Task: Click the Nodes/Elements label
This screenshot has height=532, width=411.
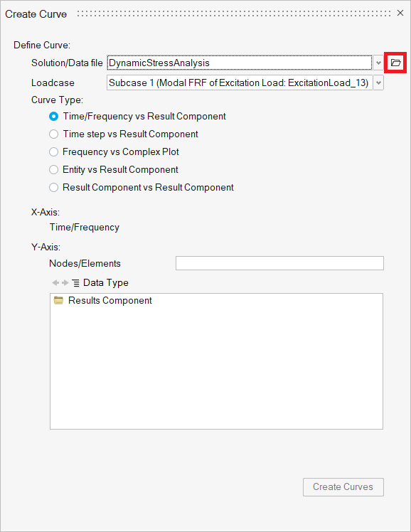Action: (x=85, y=263)
